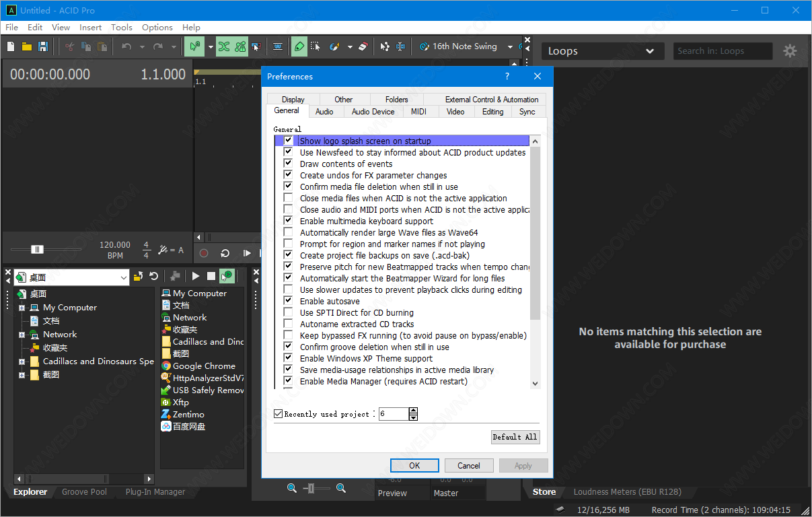Toggle Enable multimedia keyboard support checkbox

(x=288, y=221)
